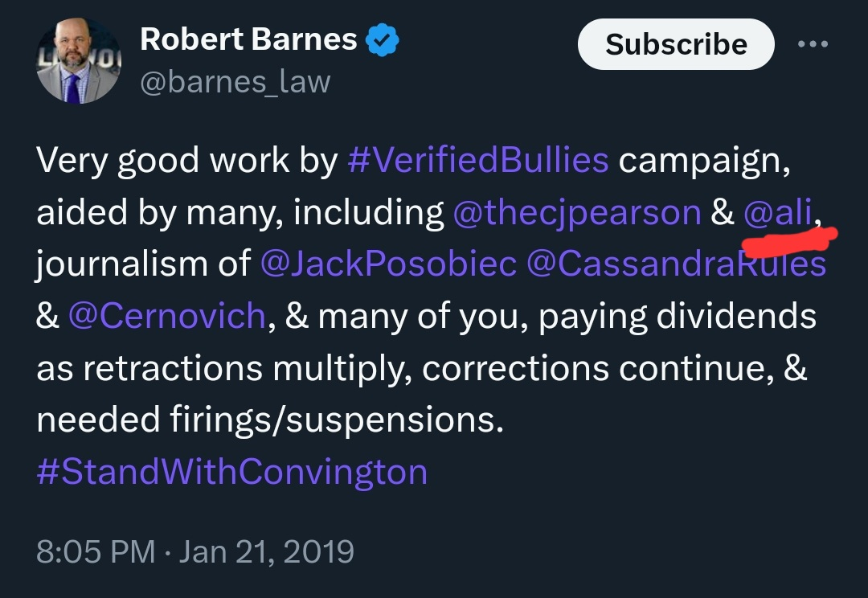This screenshot has height=598, width=868.
Task: Open the @CassandraRules mention
Action: (677, 264)
